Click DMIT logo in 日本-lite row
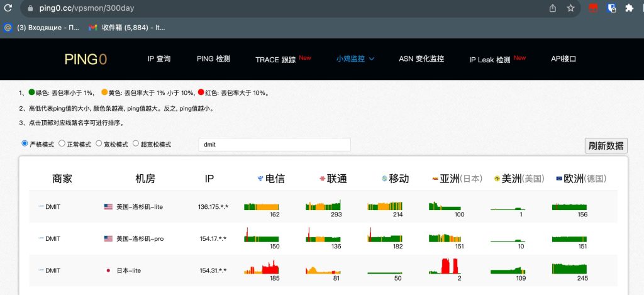The height and width of the screenshot is (295, 644). click(41, 270)
